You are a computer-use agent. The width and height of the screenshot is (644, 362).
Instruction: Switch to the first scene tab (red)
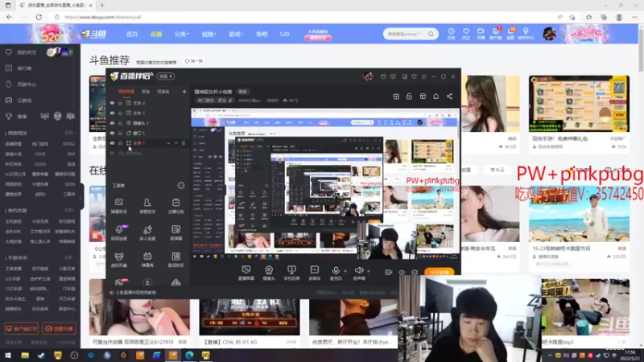[126, 92]
